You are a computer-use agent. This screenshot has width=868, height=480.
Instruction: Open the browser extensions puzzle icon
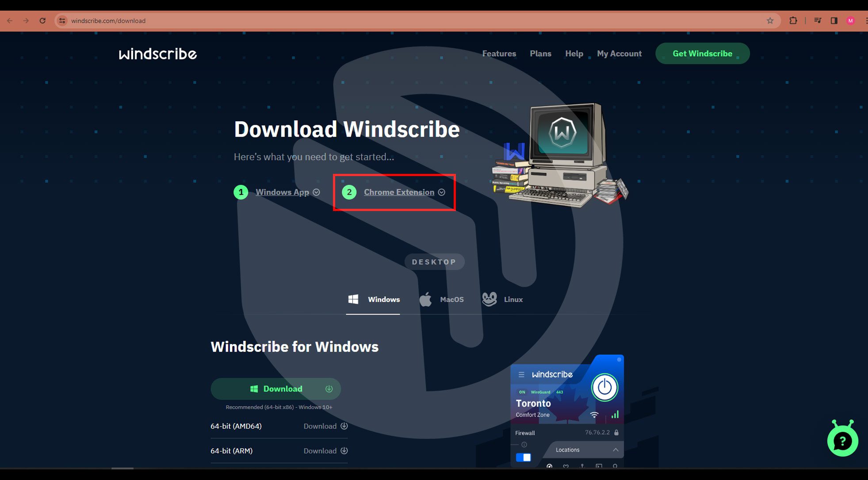793,20
